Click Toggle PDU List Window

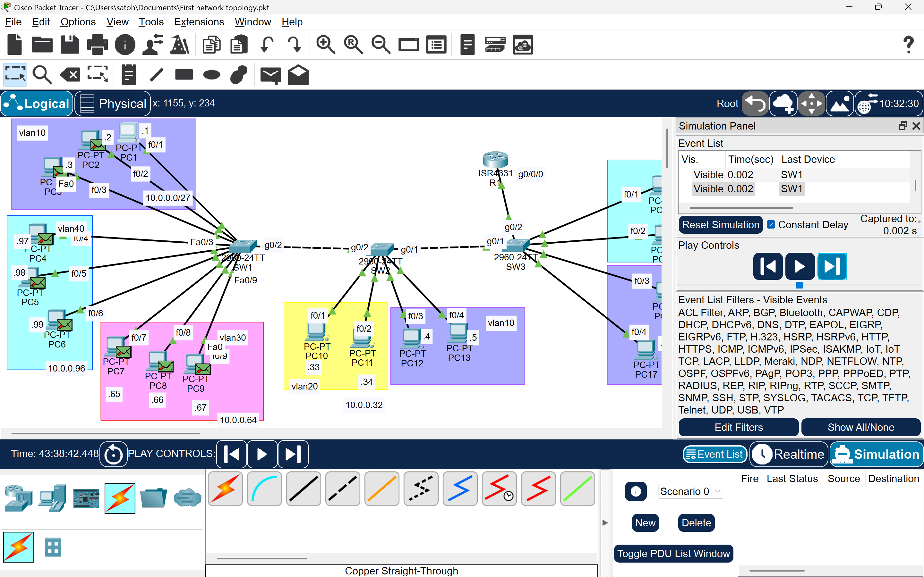pos(673,553)
